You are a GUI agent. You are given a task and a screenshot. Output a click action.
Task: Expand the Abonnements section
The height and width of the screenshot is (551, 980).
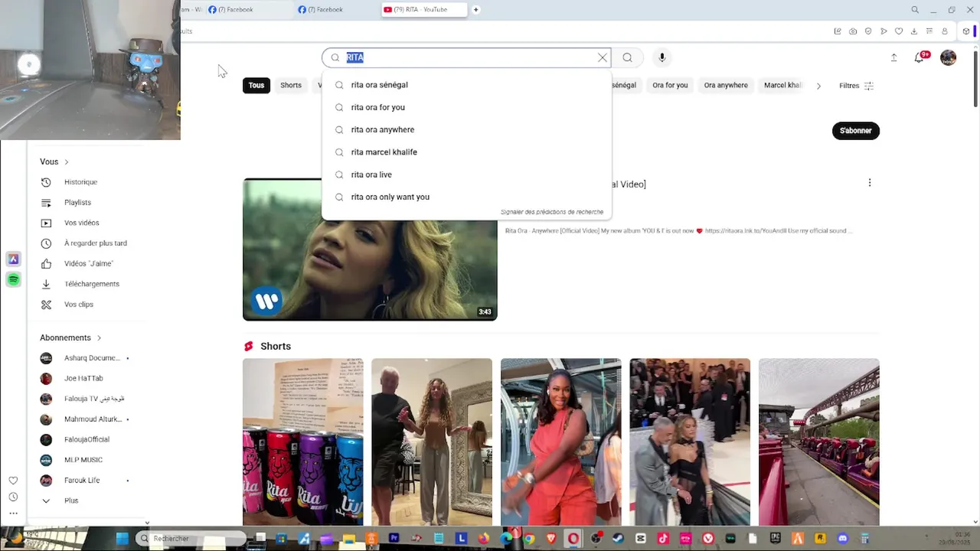(70, 337)
